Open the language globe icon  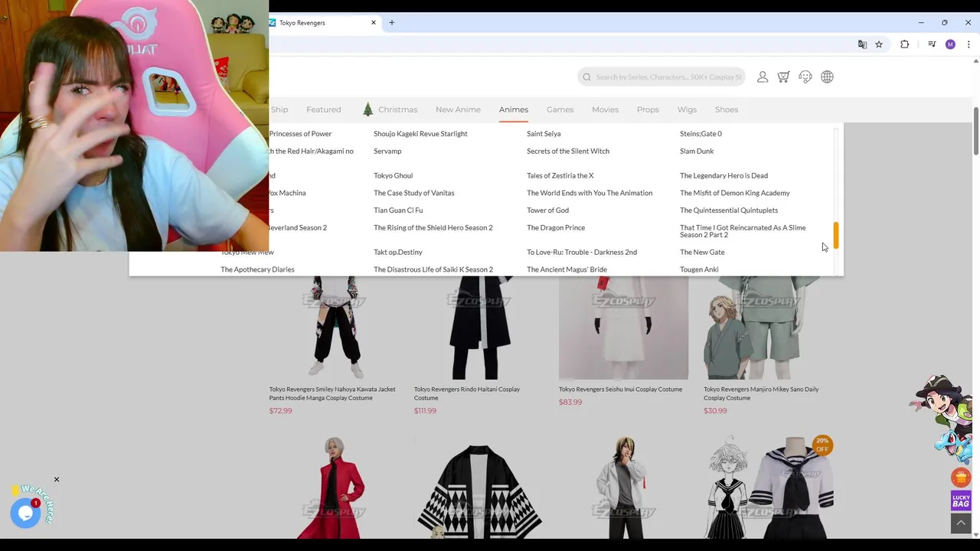827,77
